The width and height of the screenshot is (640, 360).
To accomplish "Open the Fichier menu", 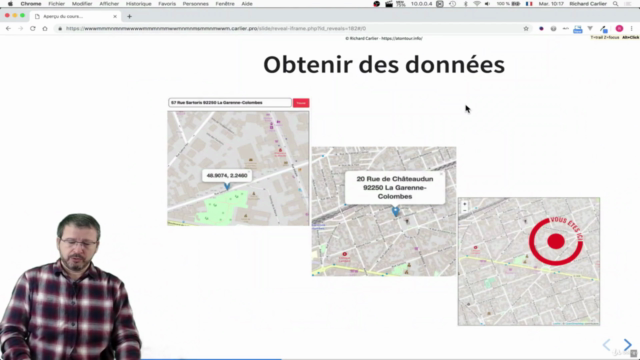I will coord(56,4).
